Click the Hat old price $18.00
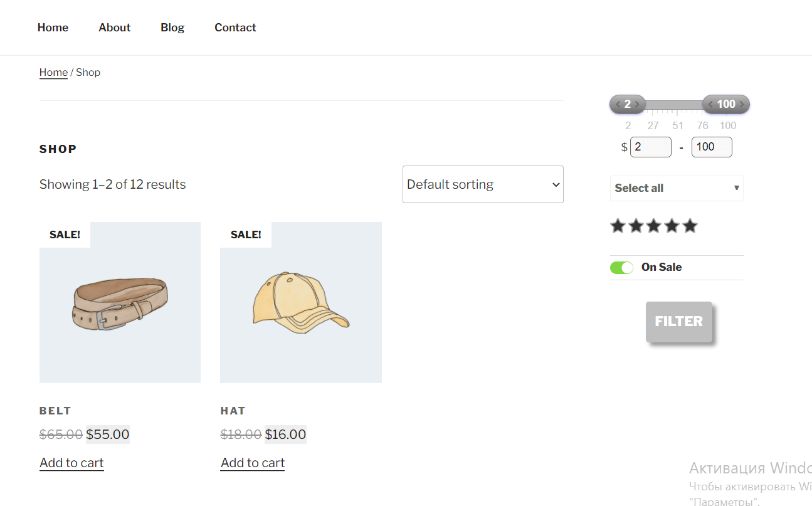The image size is (812, 506). point(241,435)
